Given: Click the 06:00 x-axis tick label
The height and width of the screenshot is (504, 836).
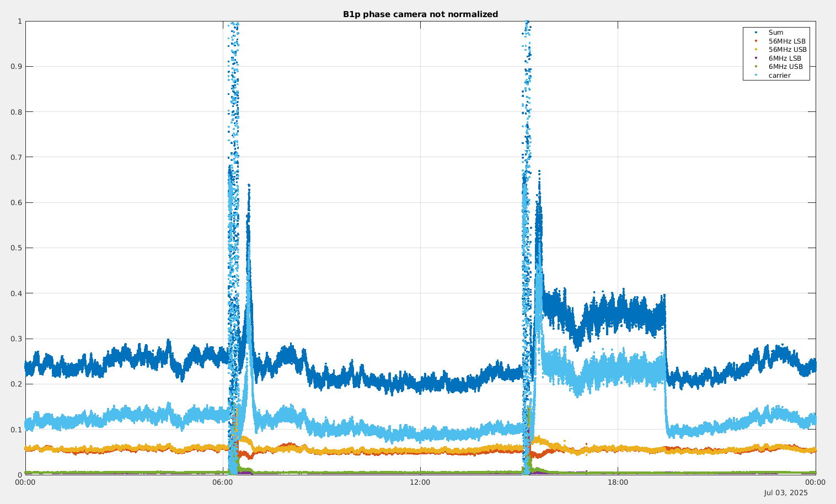Looking at the screenshot, I should pyautogui.click(x=223, y=482).
